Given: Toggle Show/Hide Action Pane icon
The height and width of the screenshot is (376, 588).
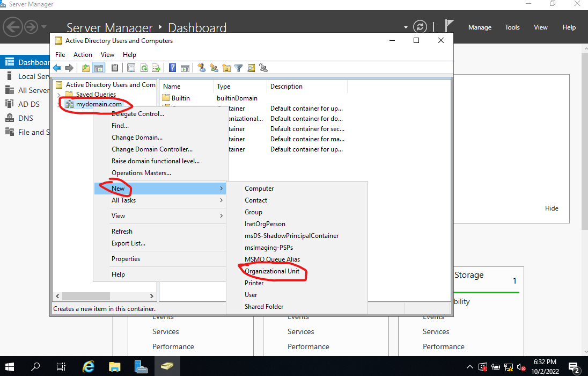Looking at the screenshot, I should point(185,68).
